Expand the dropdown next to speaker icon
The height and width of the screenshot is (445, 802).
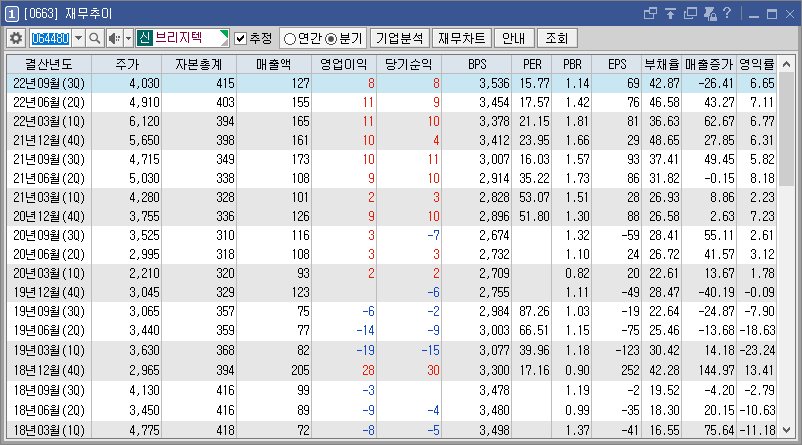pyautogui.click(x=128, y=38)
